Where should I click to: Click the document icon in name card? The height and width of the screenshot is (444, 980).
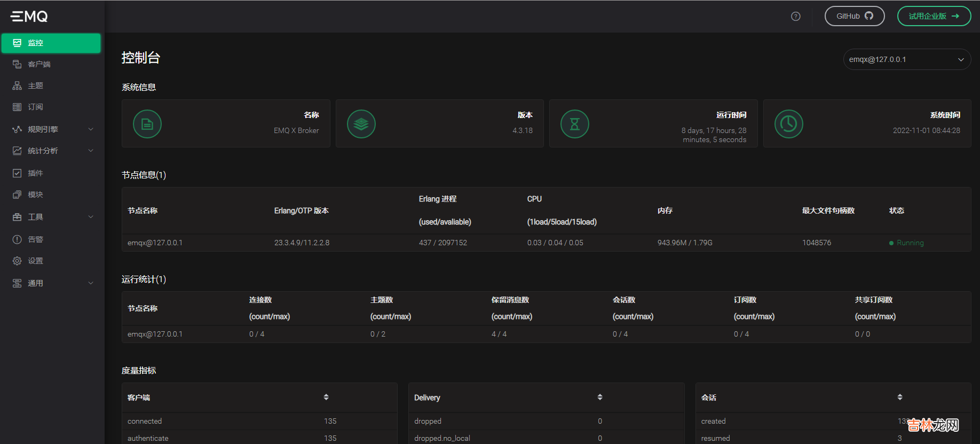point(147,124)
